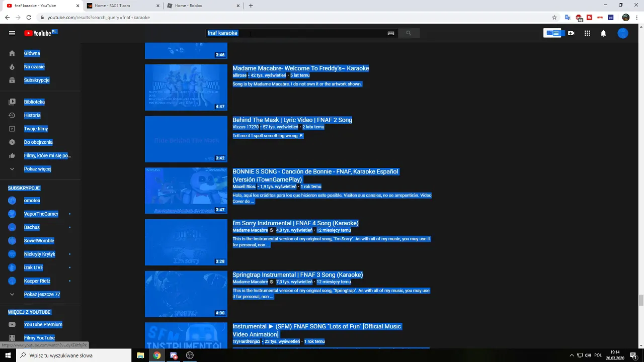Open the Windows notification center
The width and height of the screenshot is (644, 362).
click(633, 355)
